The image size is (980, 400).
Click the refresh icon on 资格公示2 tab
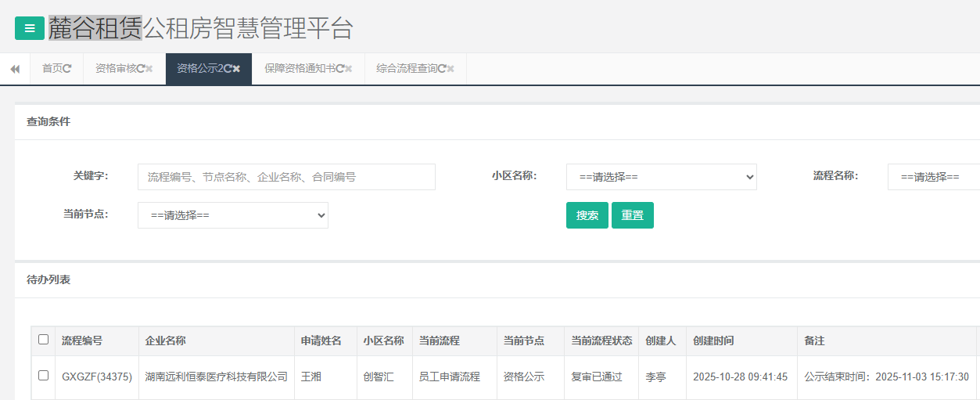coord(227,69)
